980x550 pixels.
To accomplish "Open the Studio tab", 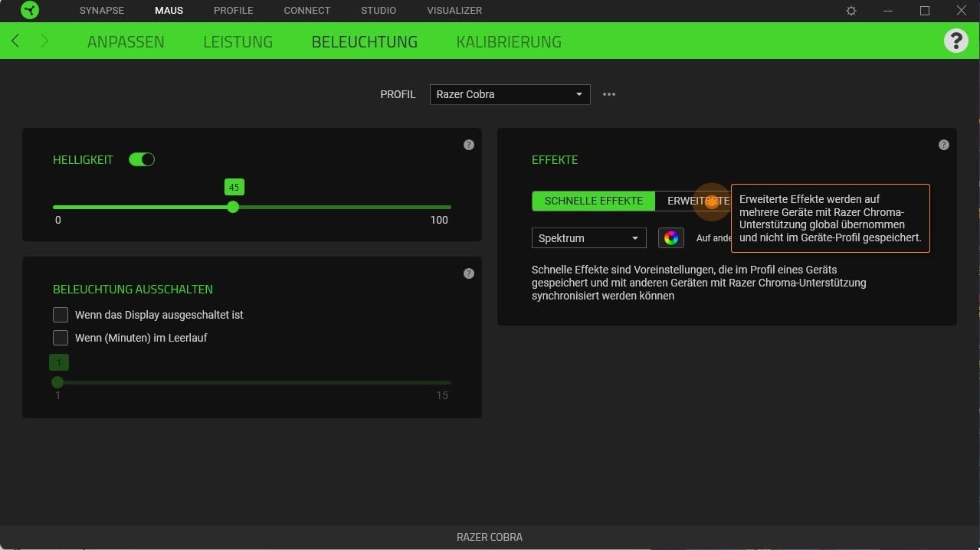I will pyautogui.click(x=379, y=11).
